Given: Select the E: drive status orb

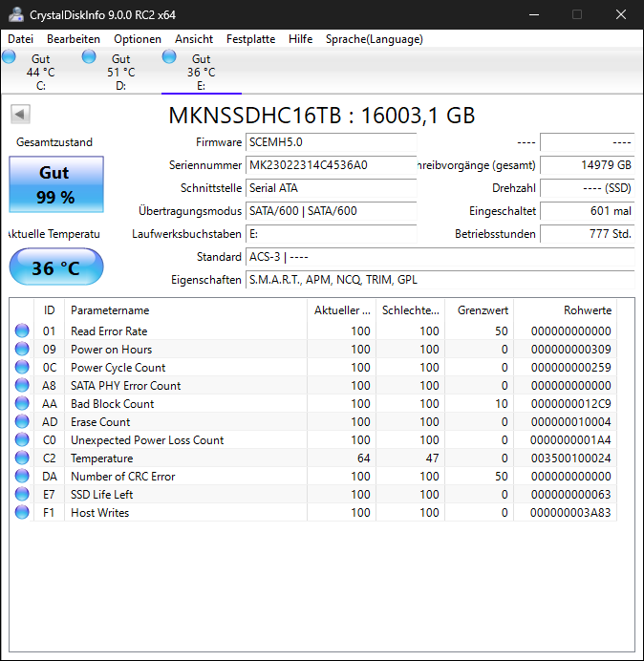Looking at the screenshot, I should [x=169, y=56].
